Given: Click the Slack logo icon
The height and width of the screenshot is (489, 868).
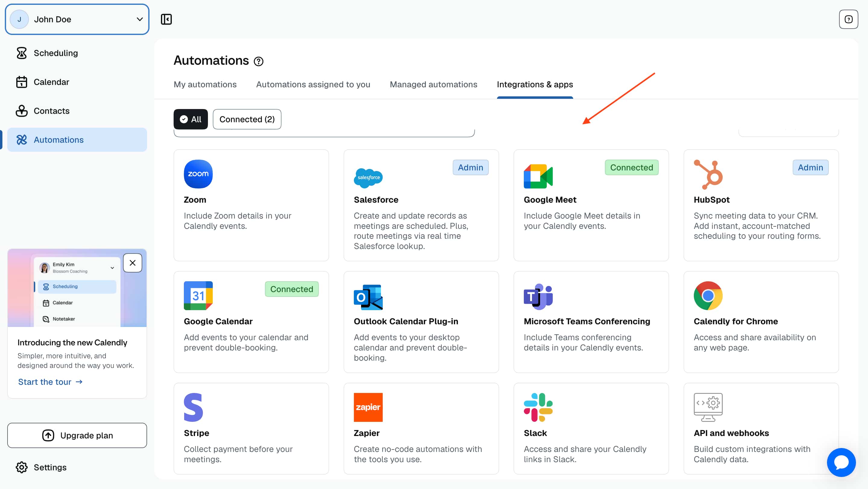Looking at the screenshot, I should tap(538, 407).
